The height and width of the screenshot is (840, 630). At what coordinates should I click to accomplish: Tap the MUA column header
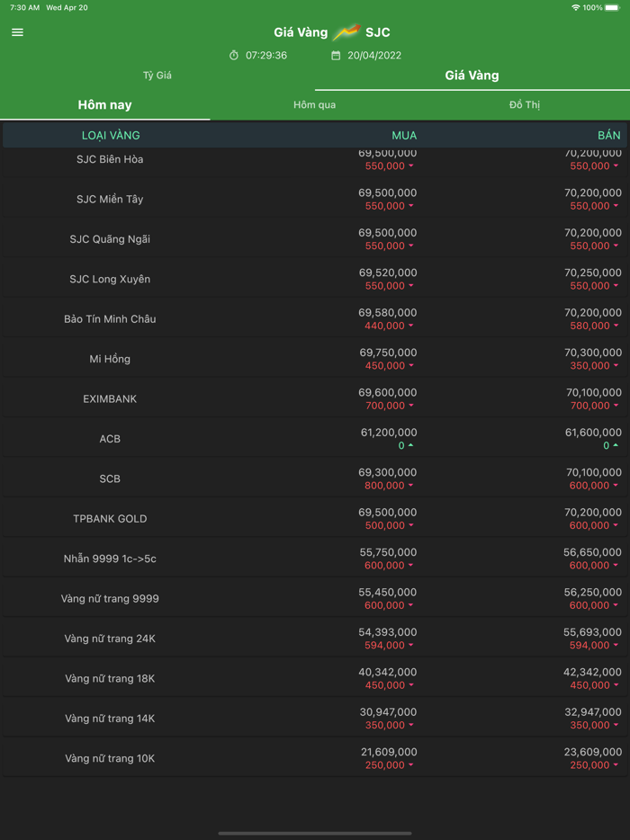[404, 136]
